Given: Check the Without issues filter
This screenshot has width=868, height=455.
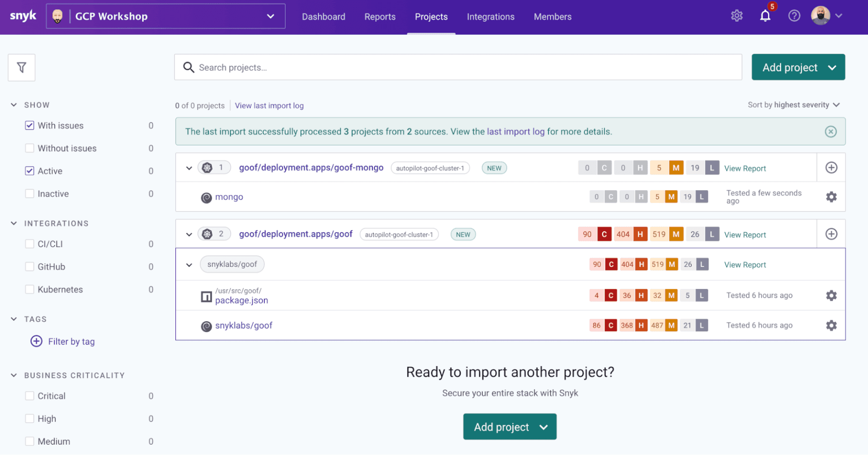Looking at the screenshot, I should point(29,148).
